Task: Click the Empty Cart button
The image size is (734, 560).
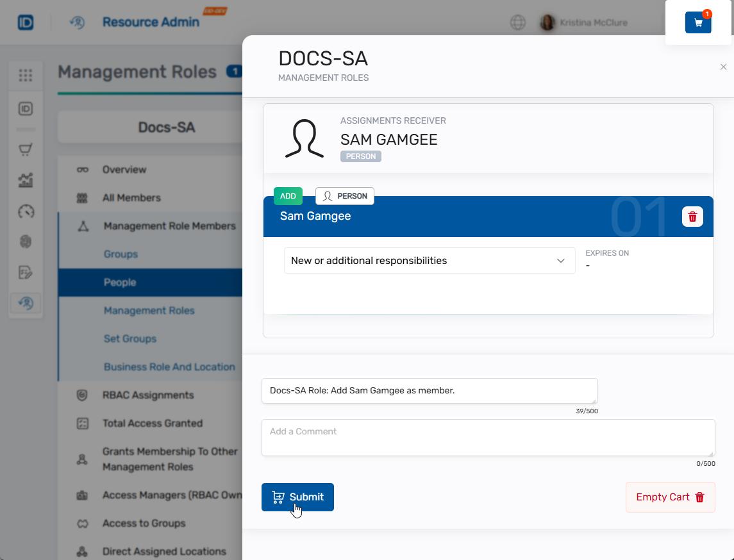Action: (670, 497)
